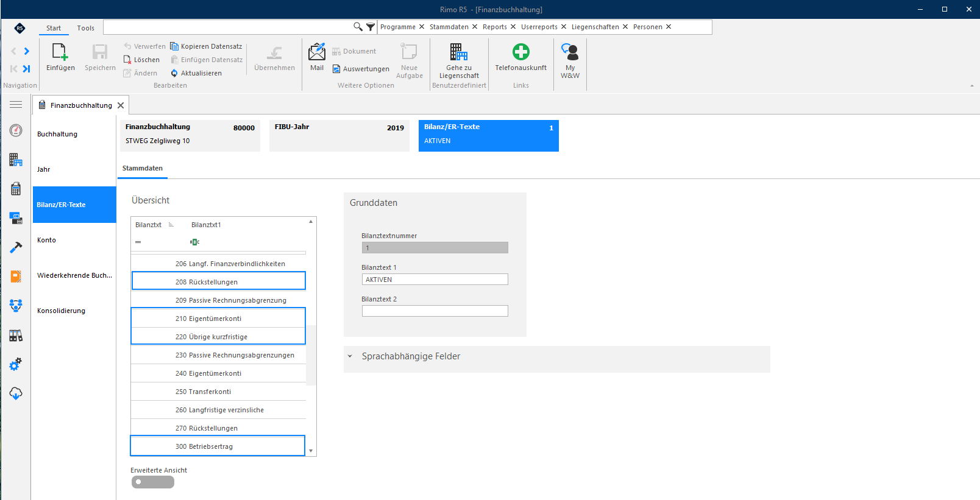Open the cloud download sidebar icon

point(16,393)
